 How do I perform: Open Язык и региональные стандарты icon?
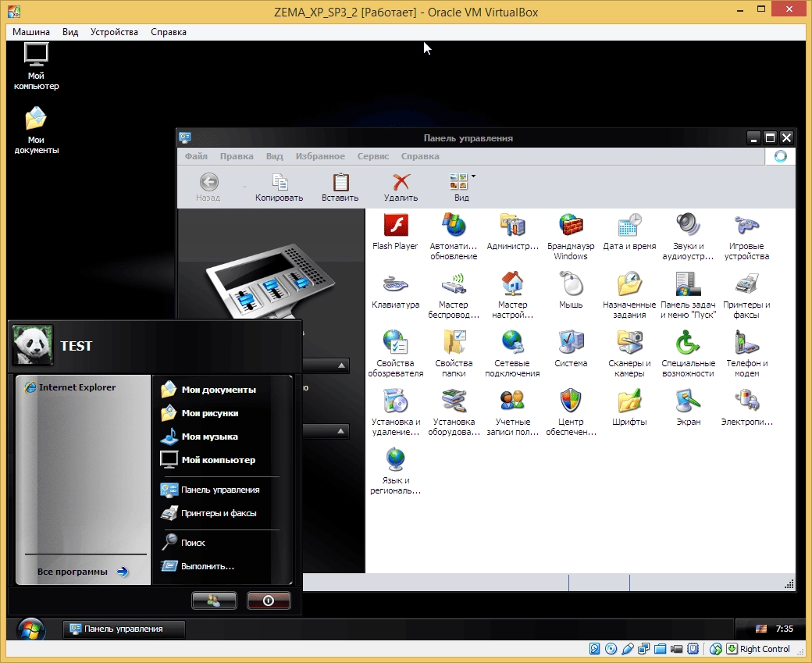tap(395, 470)
